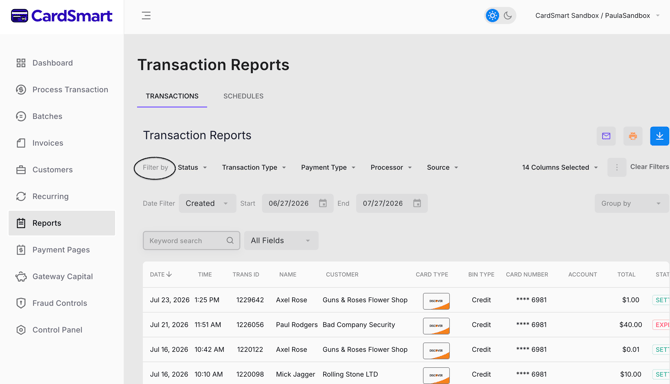Expand the Processor filter dropdown
670x384 pixels.
pos(391,167)
